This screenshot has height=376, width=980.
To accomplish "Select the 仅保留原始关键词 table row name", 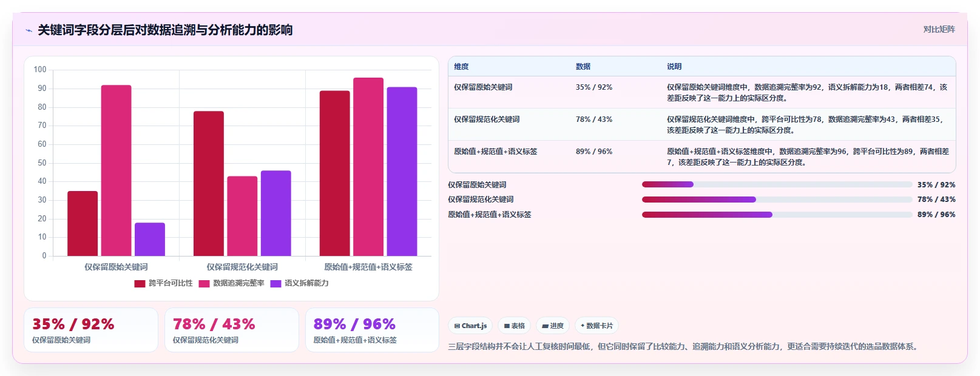I will 483,87.
